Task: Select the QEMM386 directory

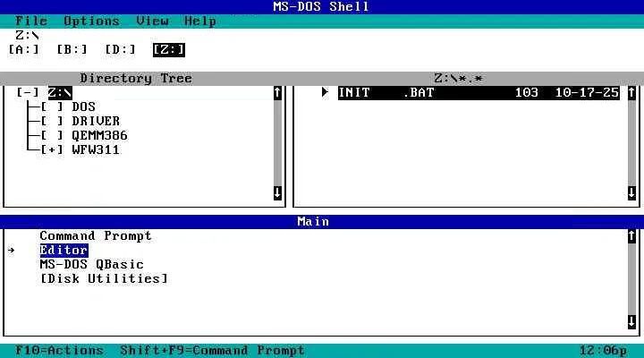Action: click(100, 135)
